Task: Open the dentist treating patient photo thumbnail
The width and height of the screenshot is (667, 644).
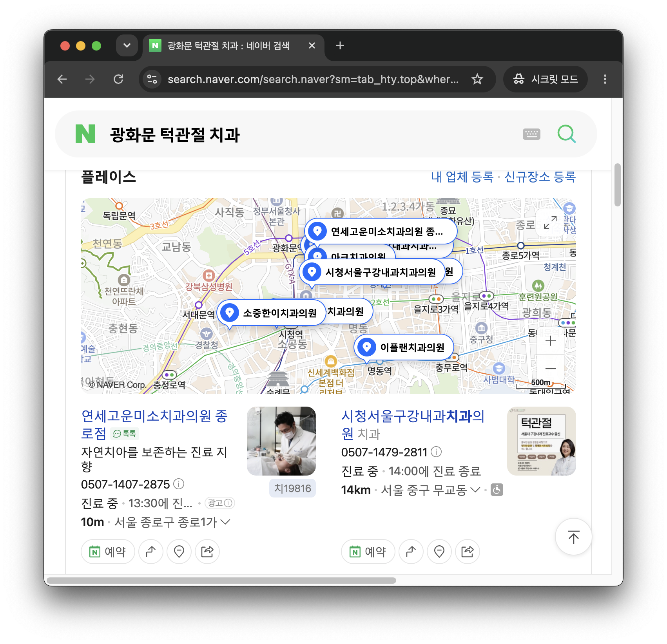Action: click(x=281, y=441)
